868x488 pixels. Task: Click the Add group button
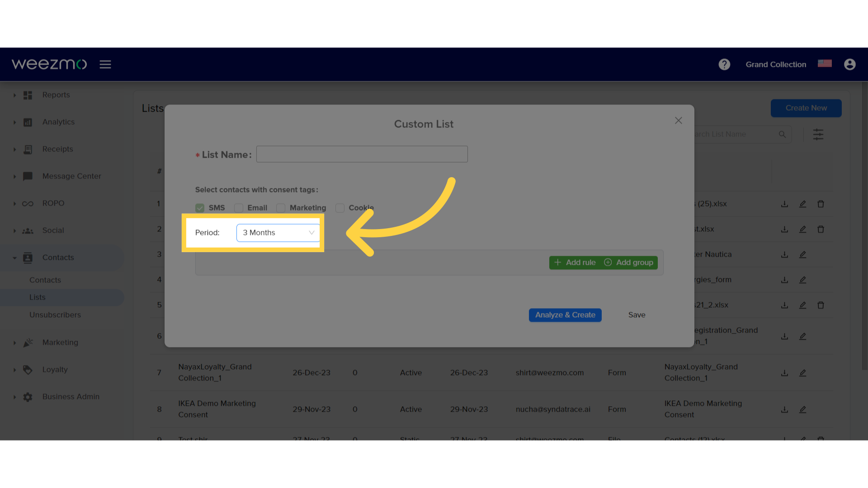[629, 263]
